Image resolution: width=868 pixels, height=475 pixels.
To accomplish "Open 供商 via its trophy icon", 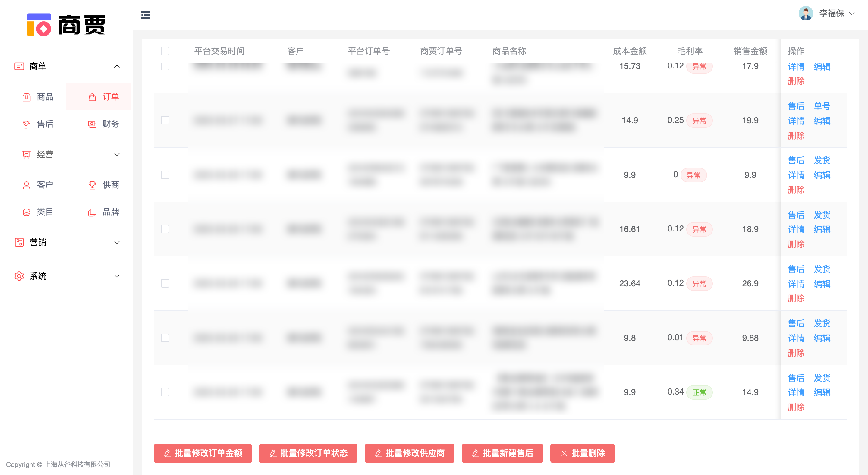I will 92,185.
